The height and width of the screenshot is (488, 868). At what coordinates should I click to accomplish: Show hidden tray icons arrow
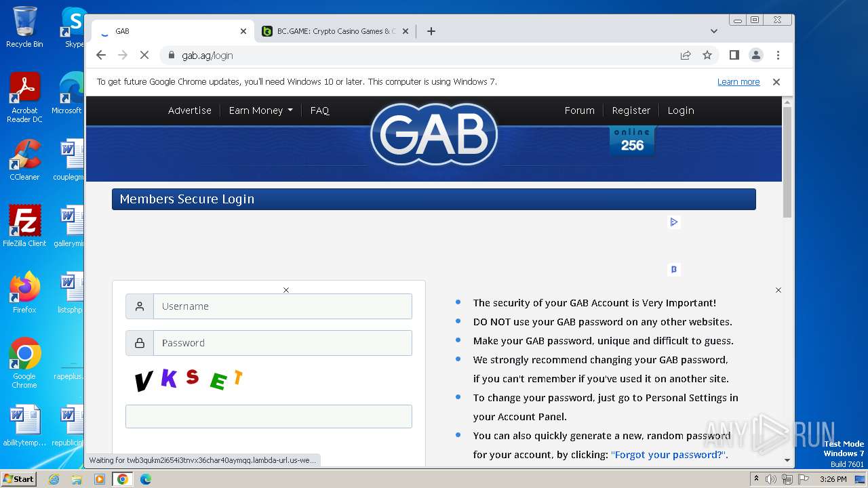coord(756,479)
